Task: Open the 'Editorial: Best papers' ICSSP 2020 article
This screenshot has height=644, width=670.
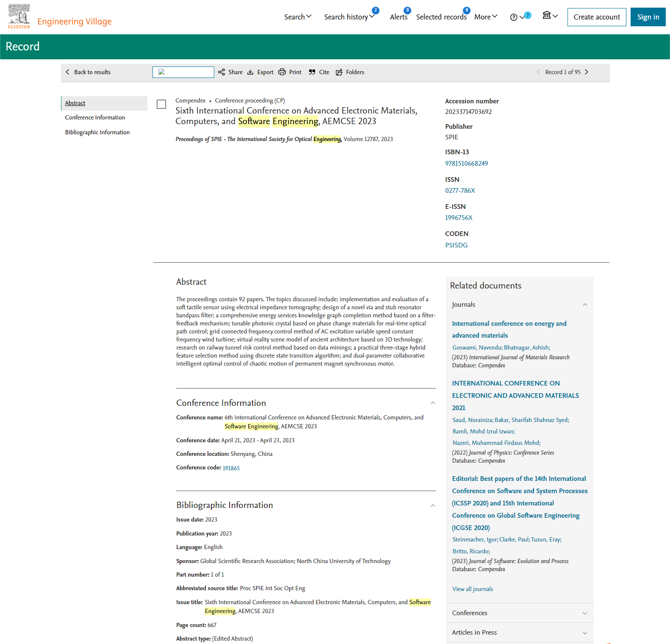Action: tap(520, 503)
